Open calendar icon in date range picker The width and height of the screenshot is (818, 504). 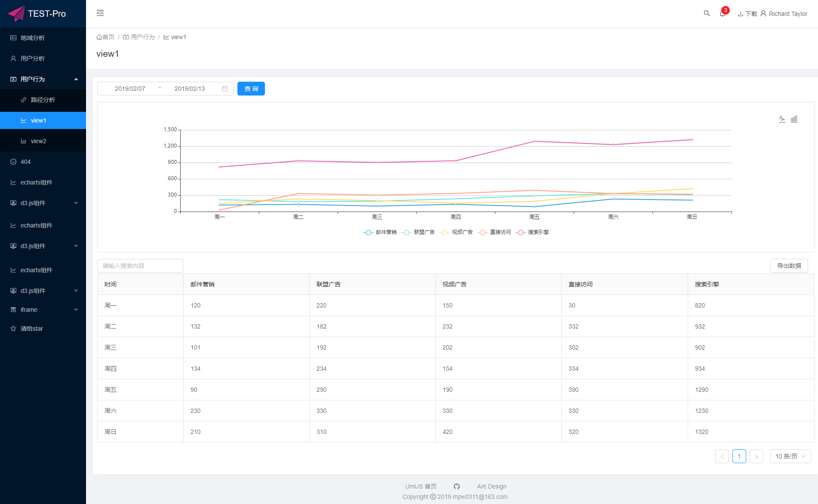click(225, 89)
